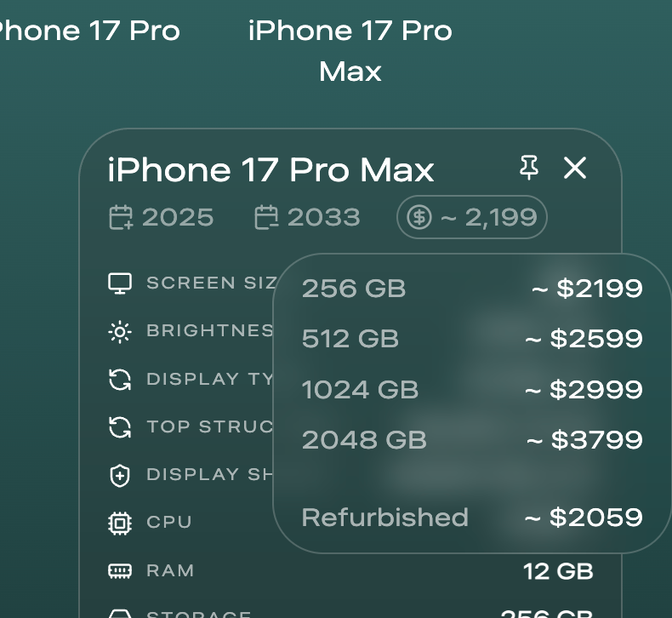The width and height of the screenshot is (672, 618).
Task: Click the Brightness sun icon
Action: (x=120, y=331)
